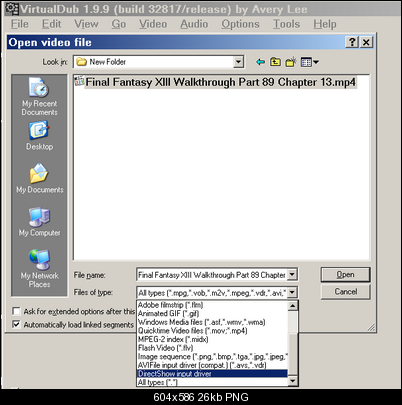
Task: Open the Tools menu
Action: pyautogui.click(x=286, y=24)
